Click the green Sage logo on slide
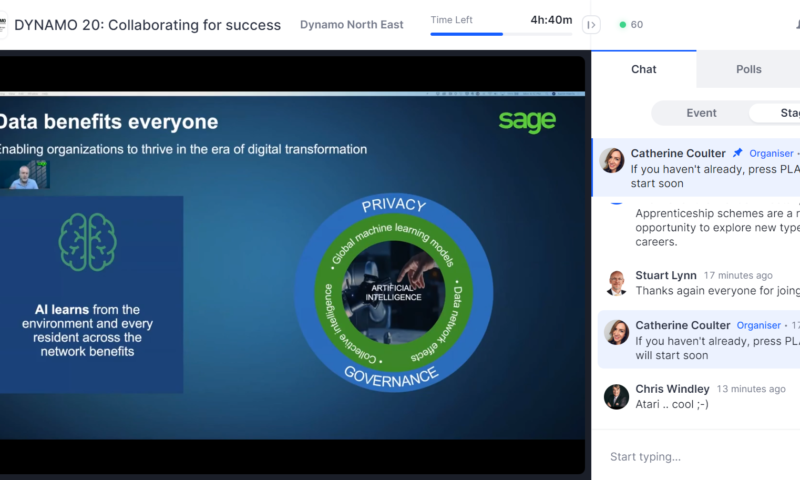The image size is (800, 480). pos(527,122)
